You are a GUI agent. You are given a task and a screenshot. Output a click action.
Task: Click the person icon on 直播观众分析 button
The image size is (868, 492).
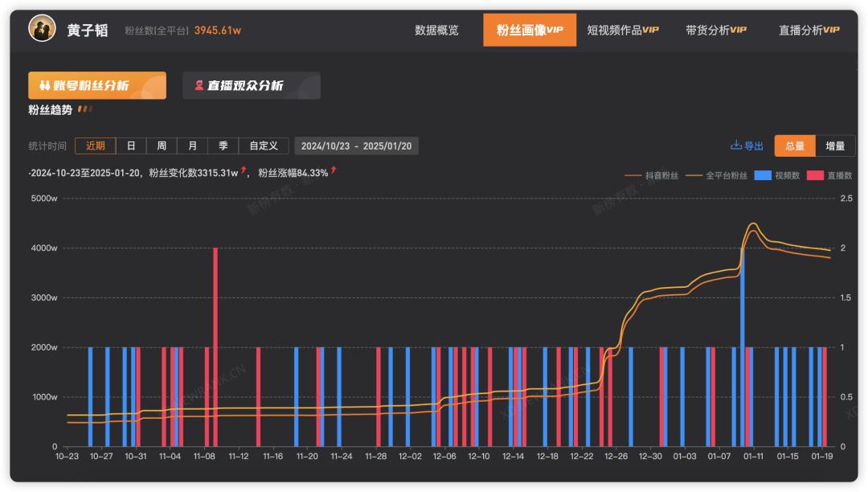pos(199,85)
